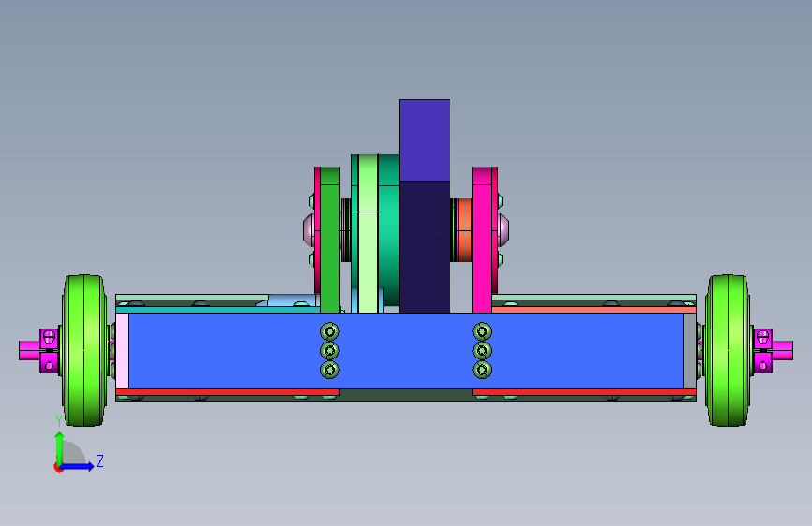Image resolution: width=812 pixels, height=526 pixels.
Task: Select the right magenta shaft collar
Action: (x=762, y=350)
